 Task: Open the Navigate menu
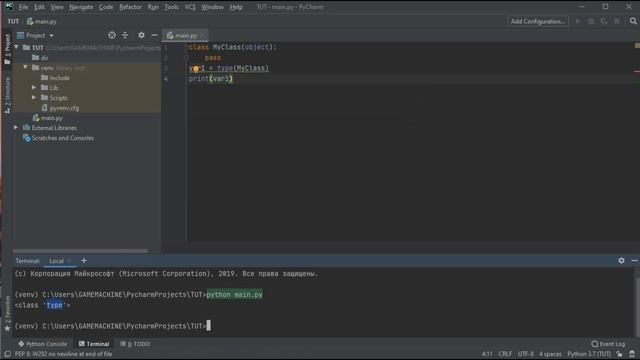click(x=81, y=7)
